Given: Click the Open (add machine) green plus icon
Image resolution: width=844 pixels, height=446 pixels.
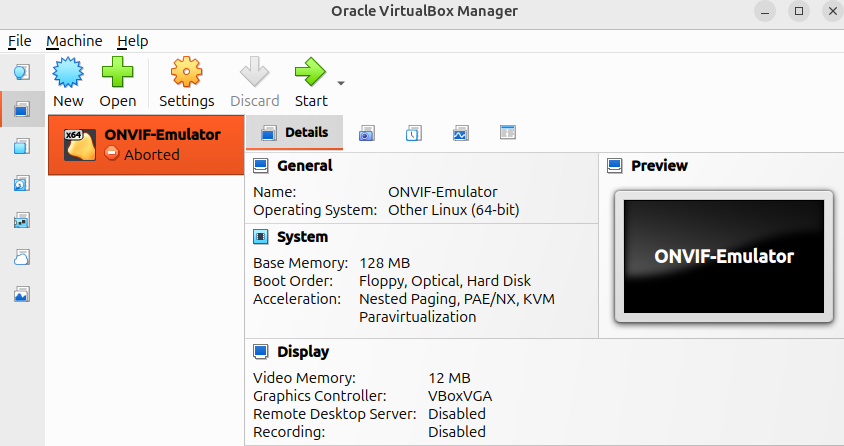Looking at the screenshot, I should point(117,74).
